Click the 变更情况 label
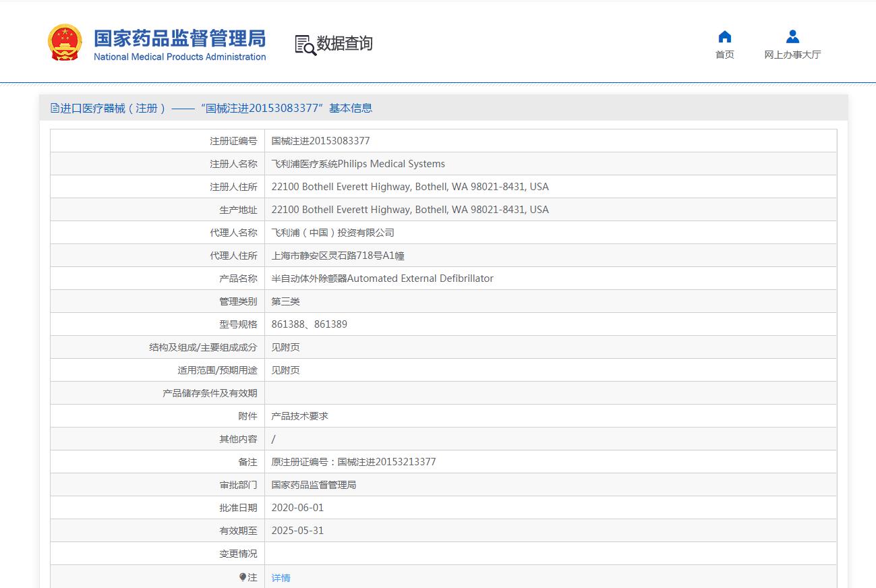 (238, 554)
